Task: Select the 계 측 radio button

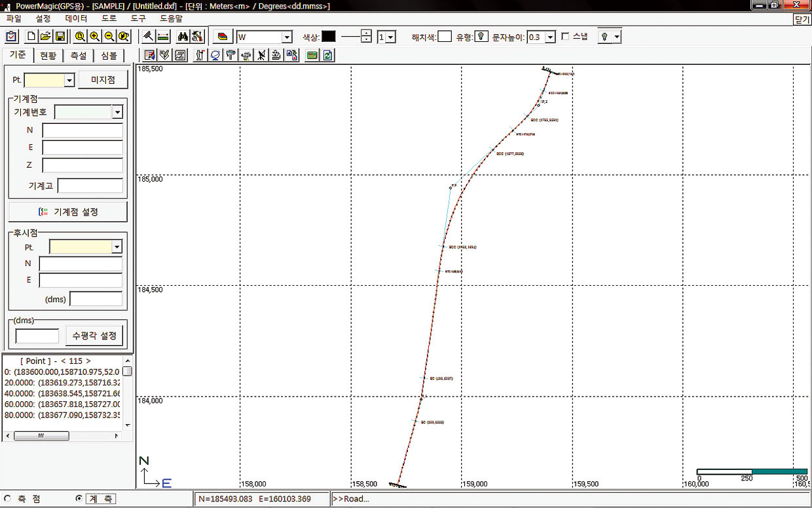Action: click(x=79, y=499)
